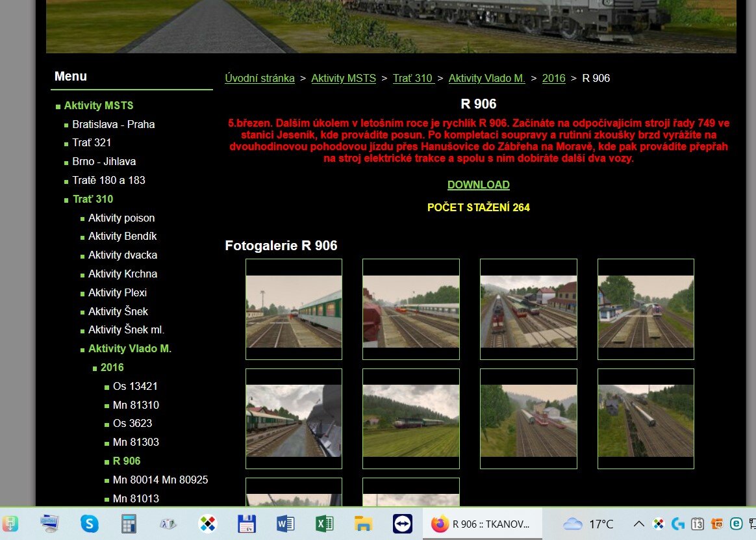
Task: Launch the Calculator taskbar icon
Action: tap(128, 524)
